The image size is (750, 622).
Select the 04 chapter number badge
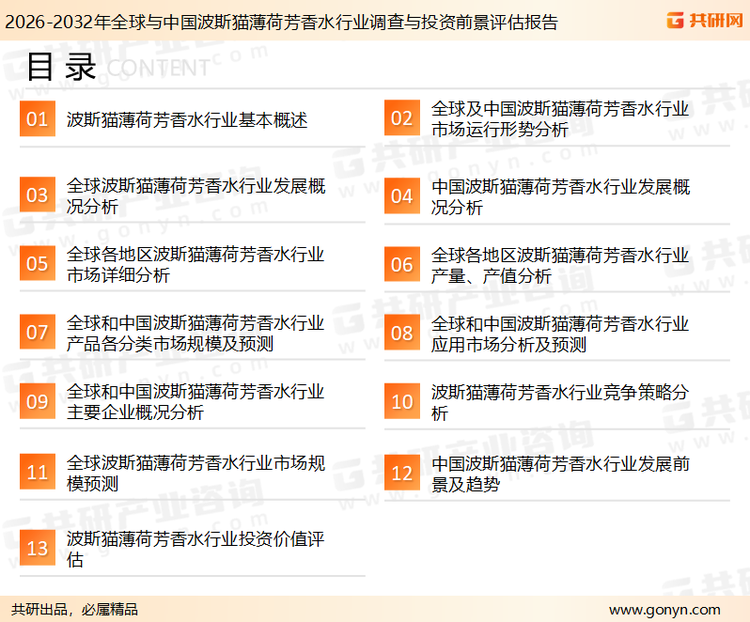coord(401,196)
